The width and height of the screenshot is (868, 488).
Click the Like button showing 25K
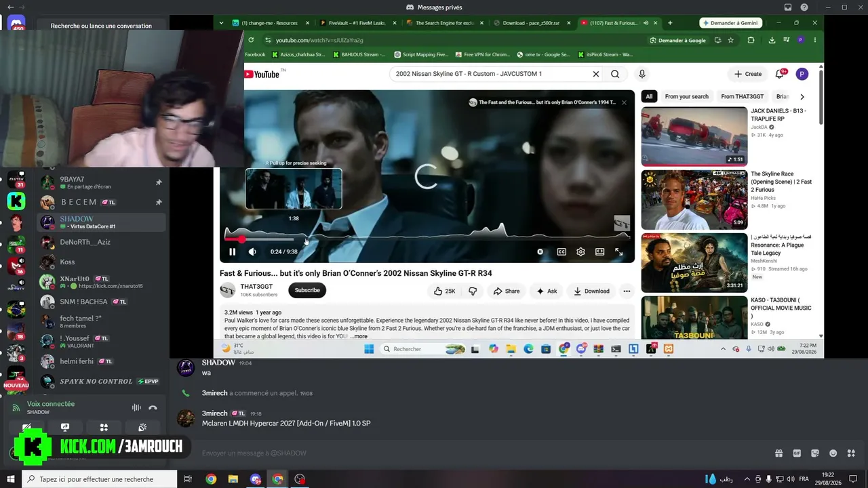pos(445,291)
